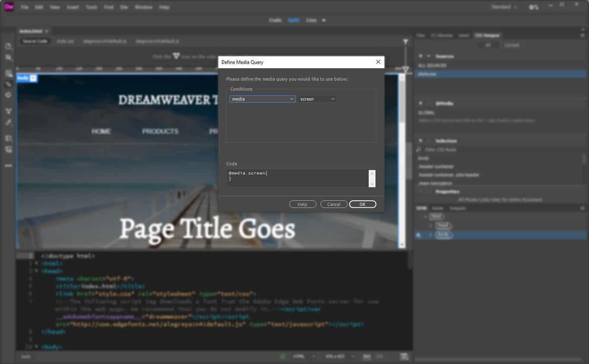
Task: Switch to the Files panel tab
Action: [x=420, y=35]
